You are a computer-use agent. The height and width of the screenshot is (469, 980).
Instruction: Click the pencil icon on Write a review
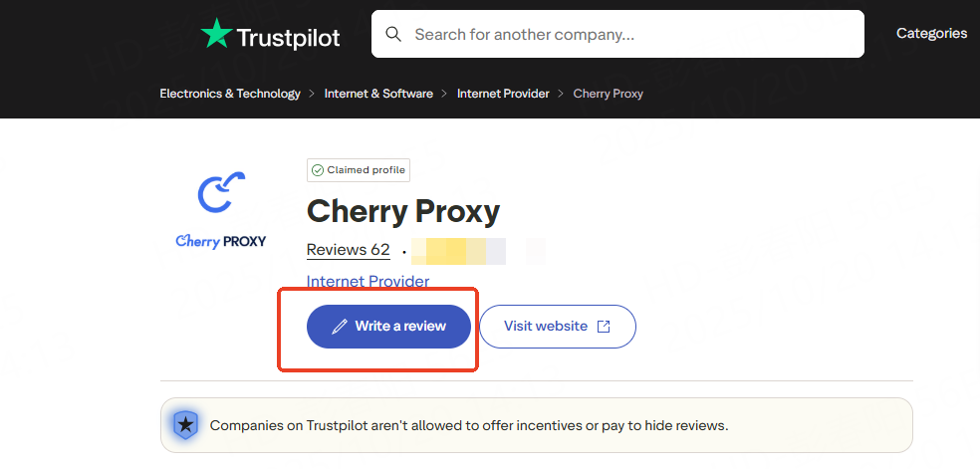340,327
